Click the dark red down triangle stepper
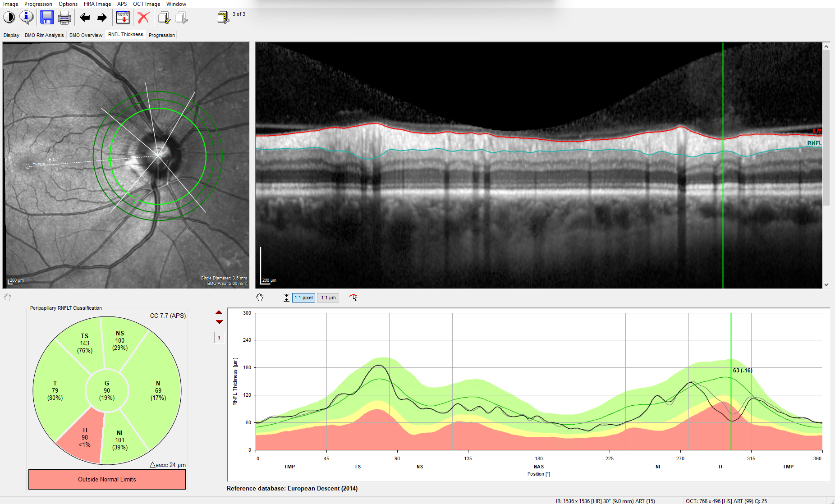Image resolution: width=835 pixels, height=504 pixels. 219,322
